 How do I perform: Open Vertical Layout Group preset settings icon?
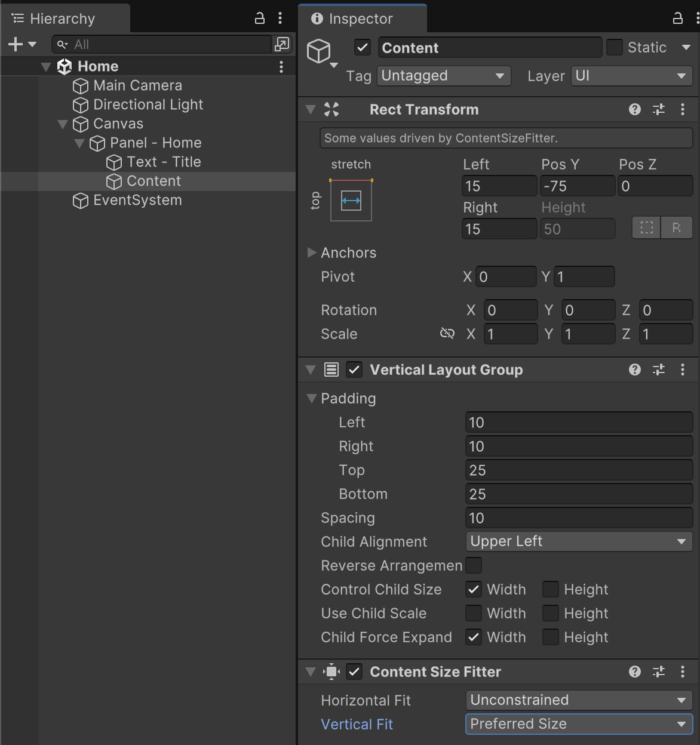(x=659, y=370)
